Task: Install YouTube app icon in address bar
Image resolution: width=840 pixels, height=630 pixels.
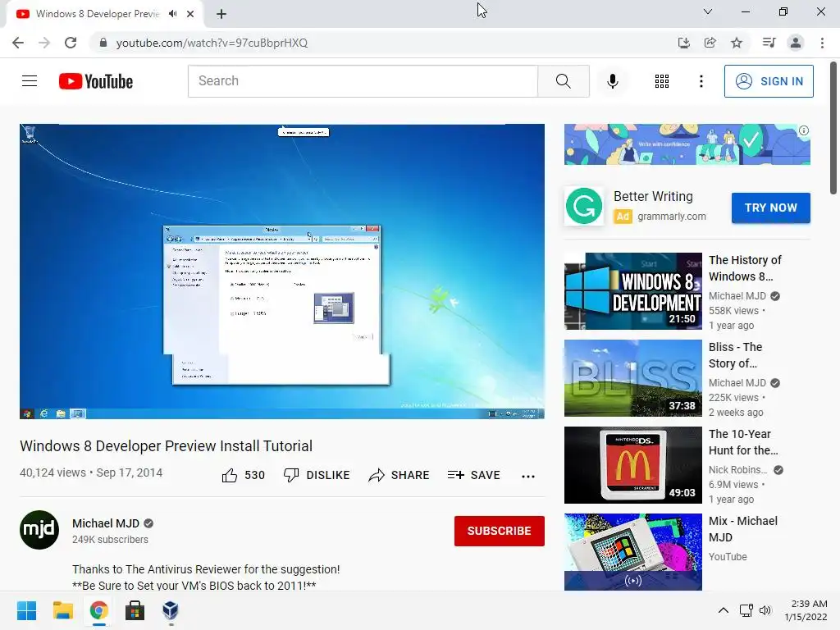Action: pos(683,43)
